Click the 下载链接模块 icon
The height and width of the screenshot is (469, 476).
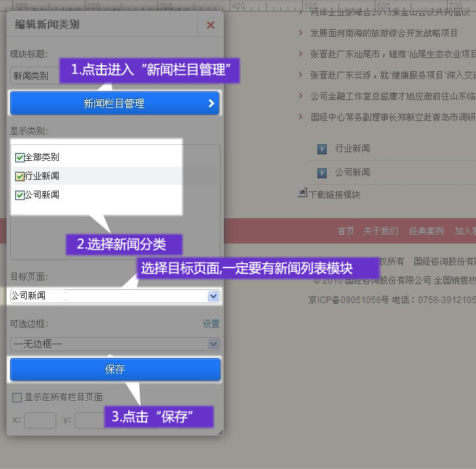(303, 194)
